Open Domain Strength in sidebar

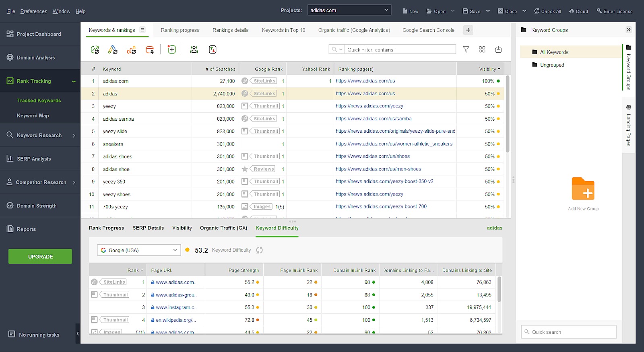point(37,206)
